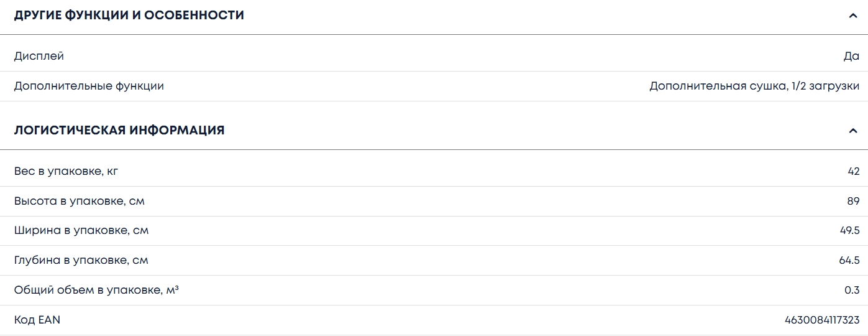Select the total volume value 0.3
This screenshot has width=868, height=336.
pyautogui.click(x=852, y=290)
